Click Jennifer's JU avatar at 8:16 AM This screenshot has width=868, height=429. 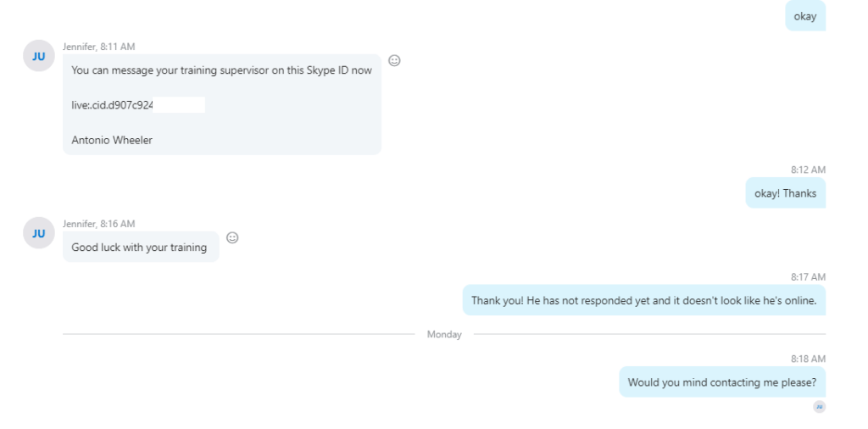[x=39, y=233]
